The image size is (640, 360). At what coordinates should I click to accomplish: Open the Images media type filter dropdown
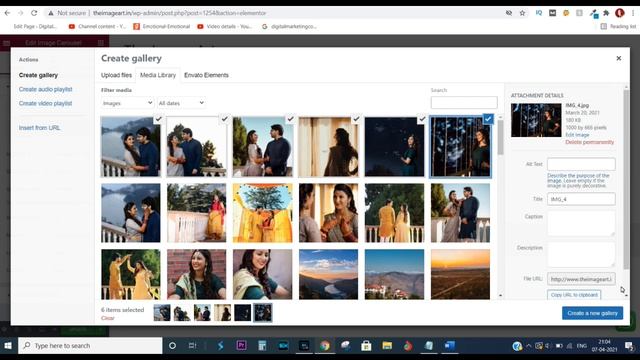click(x=127, y=103)
